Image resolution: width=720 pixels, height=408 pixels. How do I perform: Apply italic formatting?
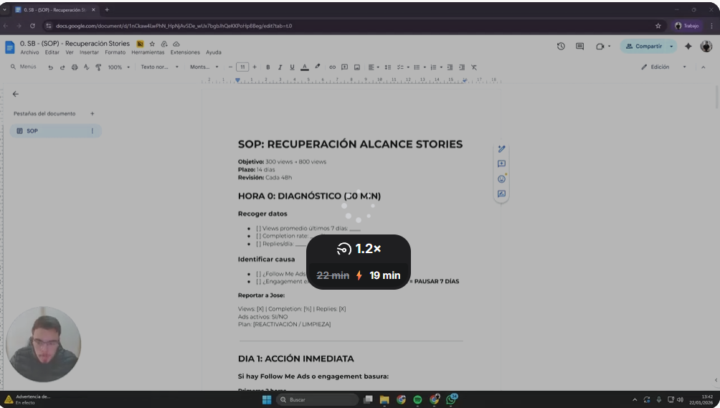pos(280,67)
